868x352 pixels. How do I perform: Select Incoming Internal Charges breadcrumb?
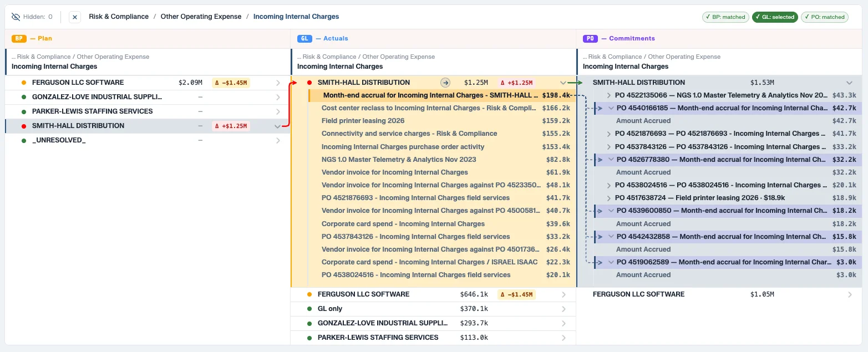tap(296, 17)
